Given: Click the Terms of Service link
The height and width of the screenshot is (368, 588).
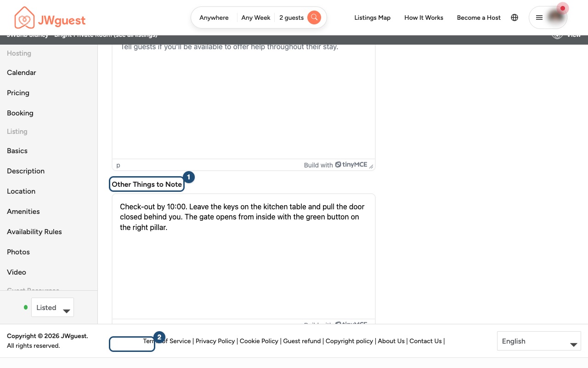Looking at the screenshot, I should pos(167,341).
